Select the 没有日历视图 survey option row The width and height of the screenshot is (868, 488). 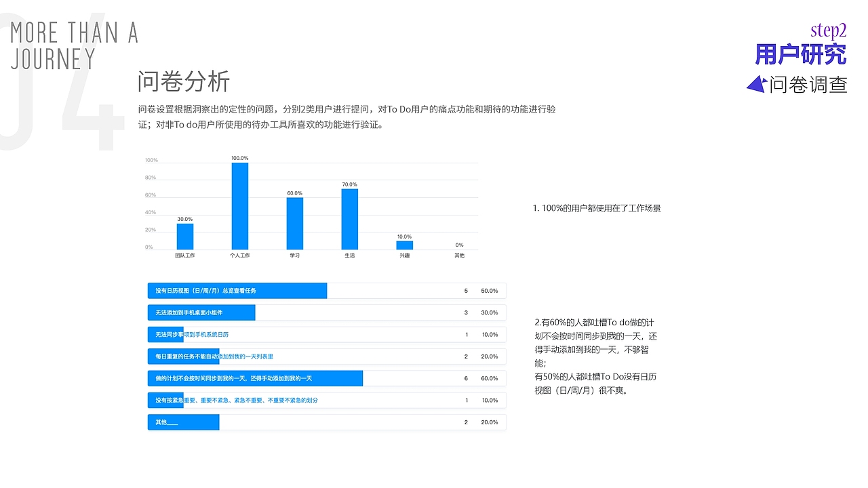click(x=236, y=290)
